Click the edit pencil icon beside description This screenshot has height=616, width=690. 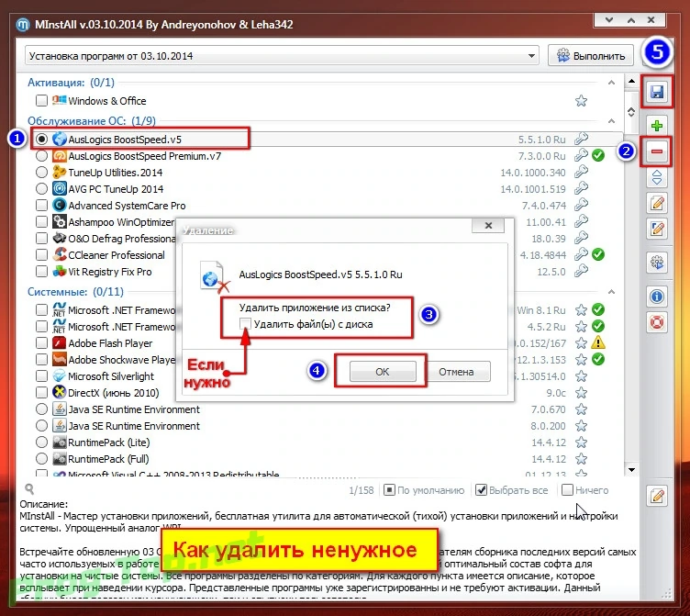[657, 497]
